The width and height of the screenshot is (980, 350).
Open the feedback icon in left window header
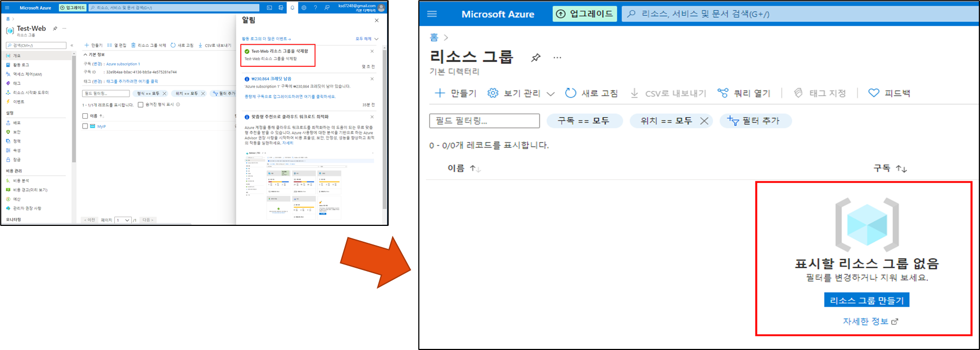(327, 8)
